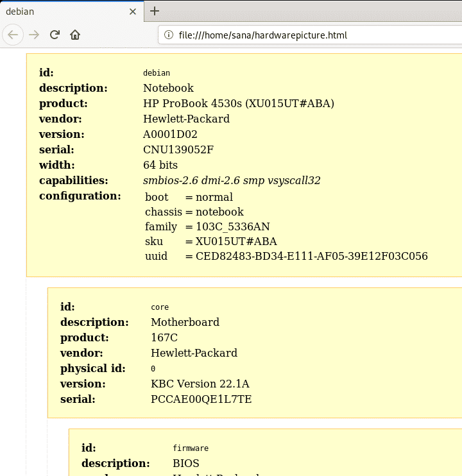Click the firmware id text
This screenshot has width=462, height=476.
pyautogui.click(x=190, y=448)
